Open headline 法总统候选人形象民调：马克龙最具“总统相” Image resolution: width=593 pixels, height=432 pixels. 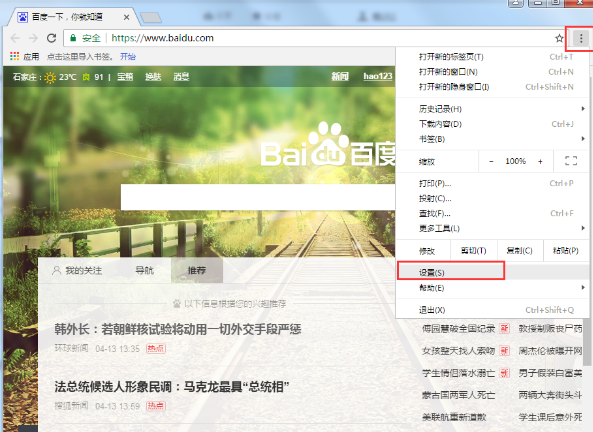click(x=172, y=387)
